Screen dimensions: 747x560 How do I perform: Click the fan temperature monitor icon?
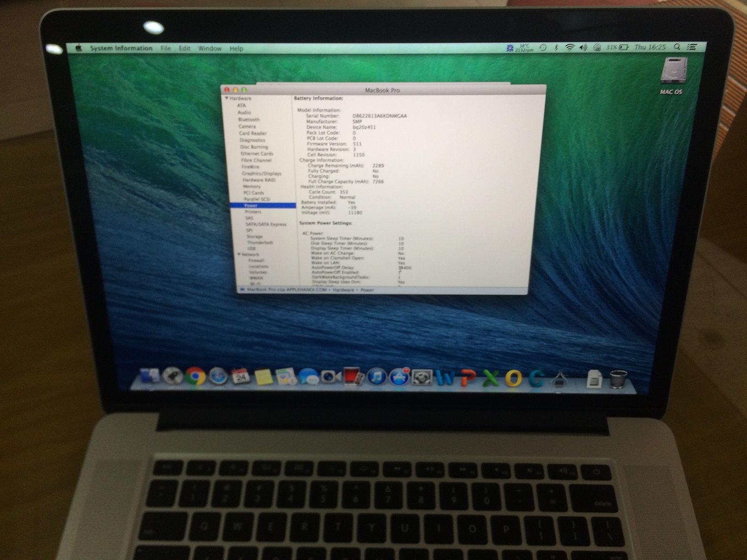(520, 47)
